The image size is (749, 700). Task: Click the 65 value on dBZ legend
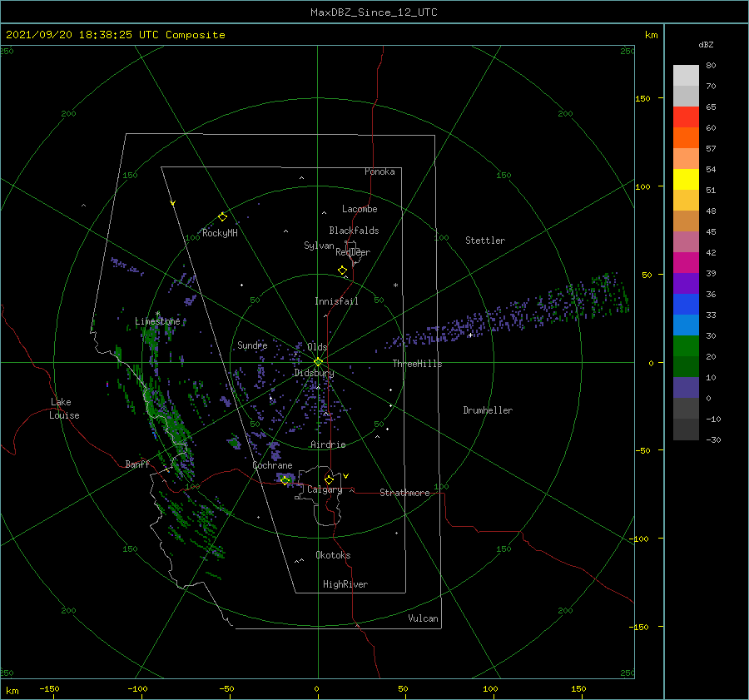click(711, 107)
